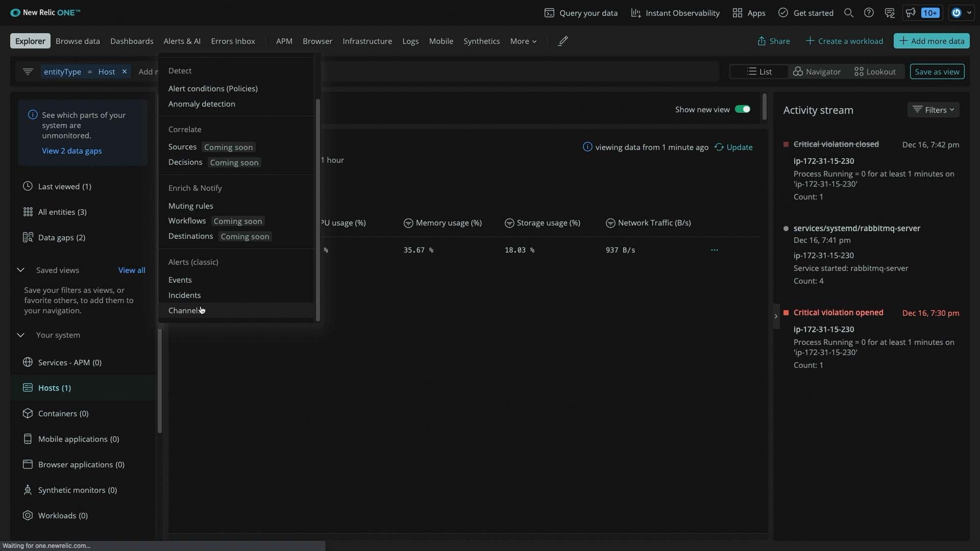Click the 10+ notifications badge
This screenshot has width=980, height=551.
click(x=930, y=13)
